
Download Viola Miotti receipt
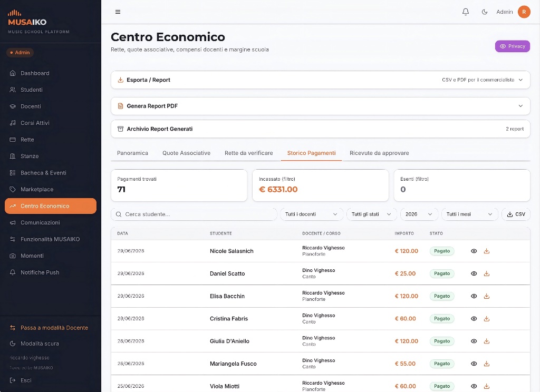click(487, 386)
